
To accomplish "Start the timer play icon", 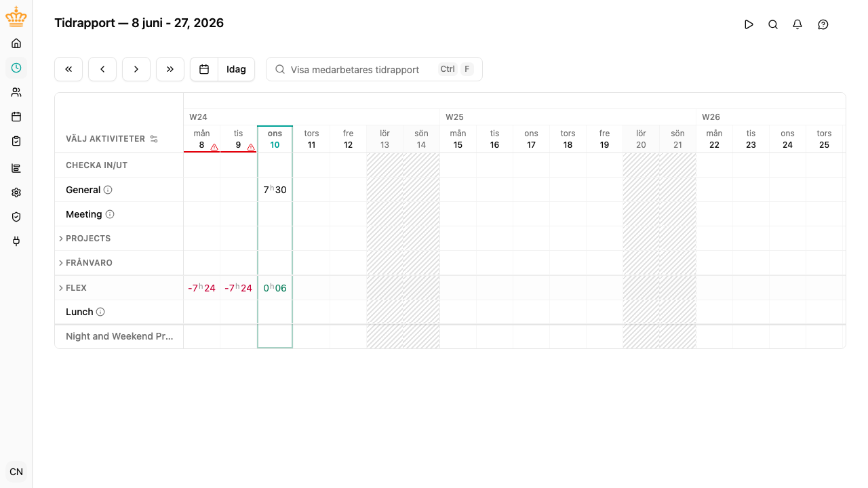I will click(x=749, y=24).
